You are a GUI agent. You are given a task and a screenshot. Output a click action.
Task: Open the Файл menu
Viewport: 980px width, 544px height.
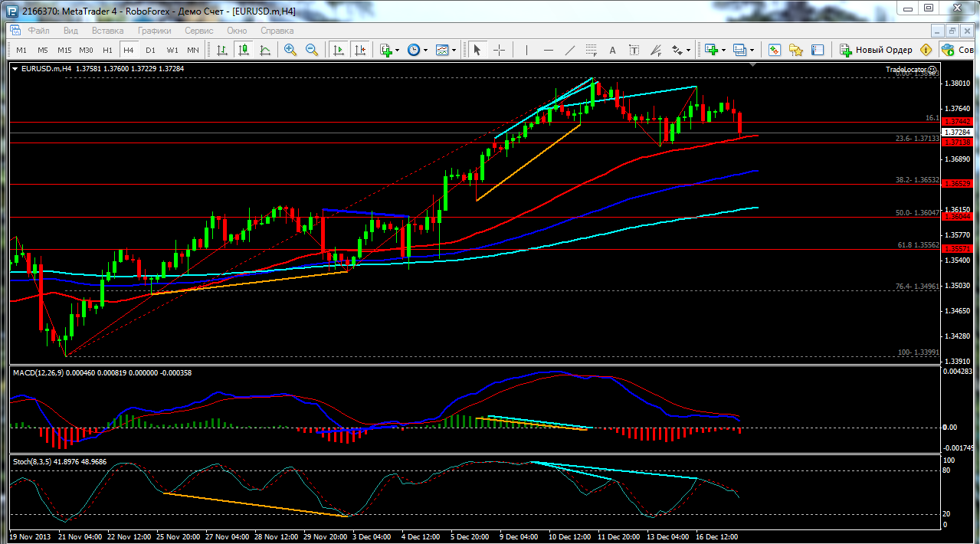pyautogui.click(x=39, y=31)
